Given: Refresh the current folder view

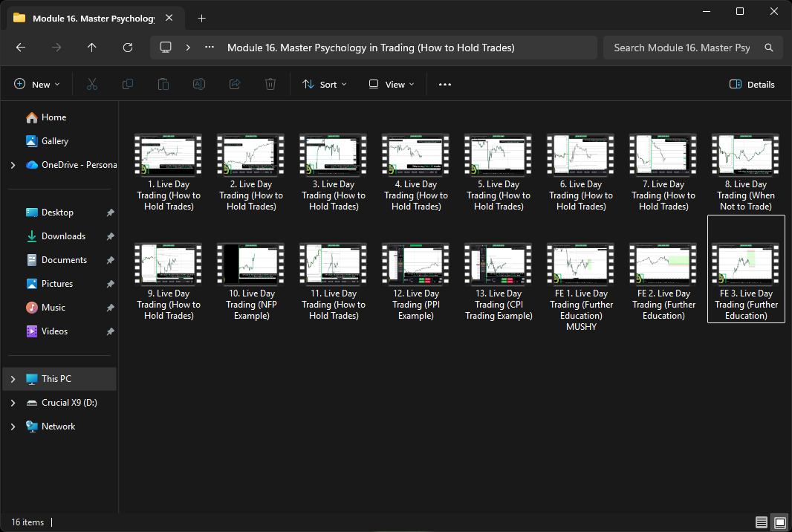Looking at the screenshot, I should pos(128,48).
